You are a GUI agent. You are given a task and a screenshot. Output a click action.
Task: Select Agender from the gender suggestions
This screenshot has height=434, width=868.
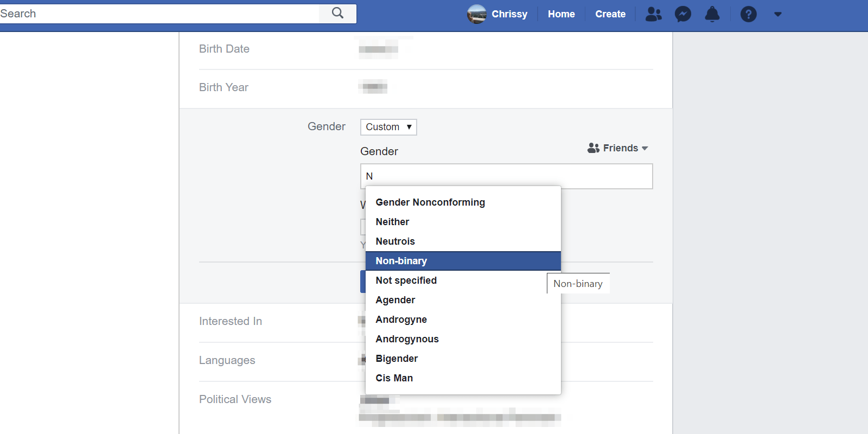[463, 300]
